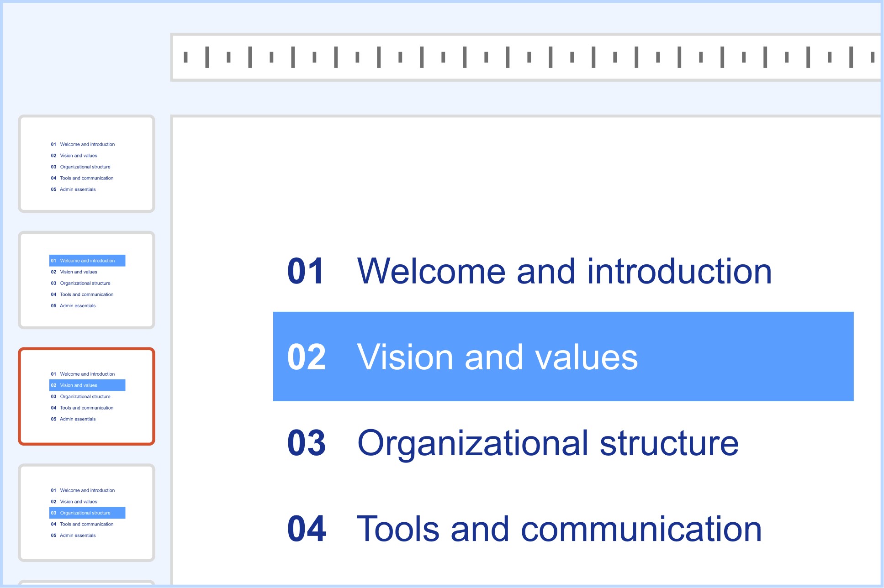Click the red-bordered selected slide thumbnail

(86, 396)
